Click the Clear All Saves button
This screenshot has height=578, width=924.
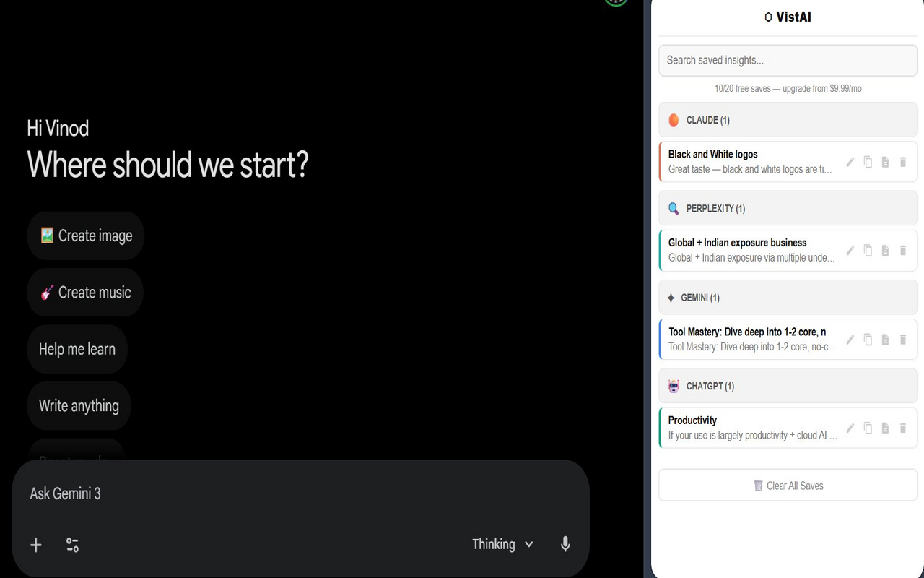click(788, 486)
